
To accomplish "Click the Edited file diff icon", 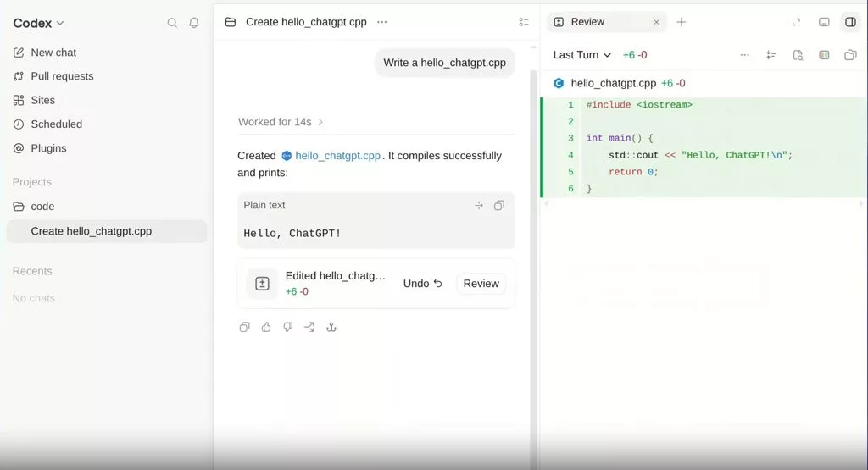I will click(x=262, y=284).
